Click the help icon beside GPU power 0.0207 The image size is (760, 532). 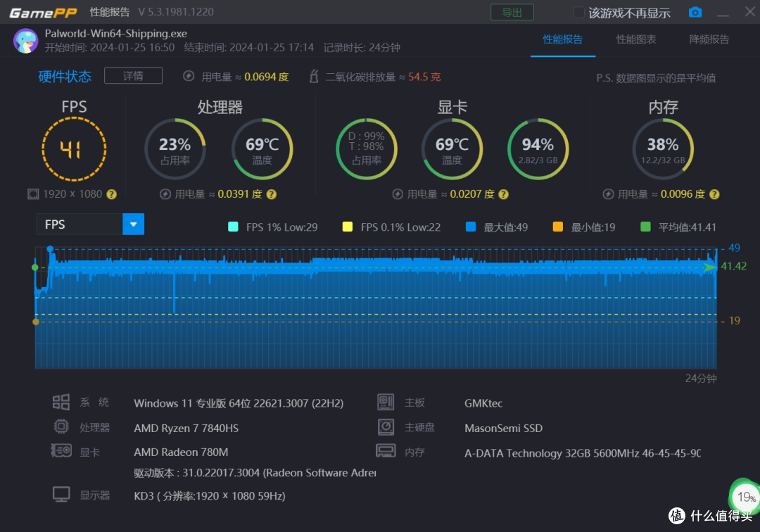(504, 194)
